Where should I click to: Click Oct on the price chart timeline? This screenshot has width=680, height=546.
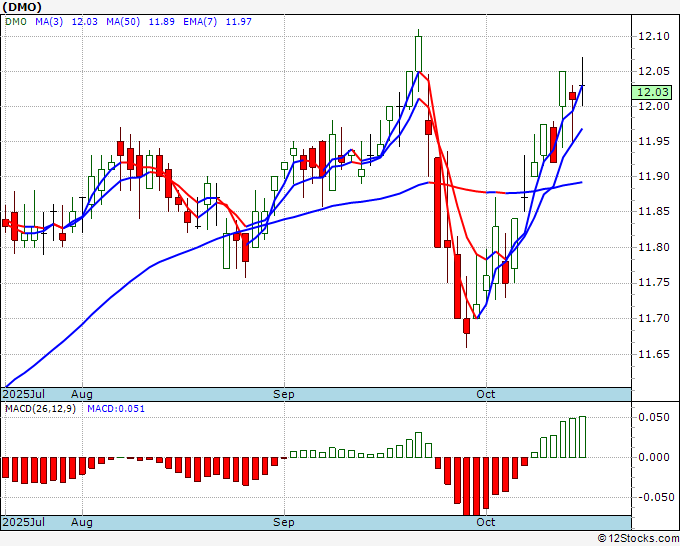coord(485,394)
